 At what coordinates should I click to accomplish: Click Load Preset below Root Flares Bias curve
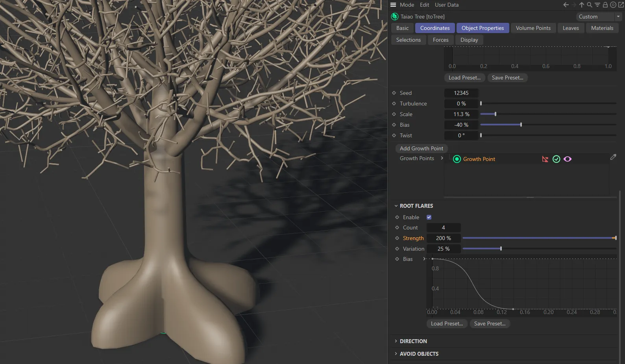447,323
